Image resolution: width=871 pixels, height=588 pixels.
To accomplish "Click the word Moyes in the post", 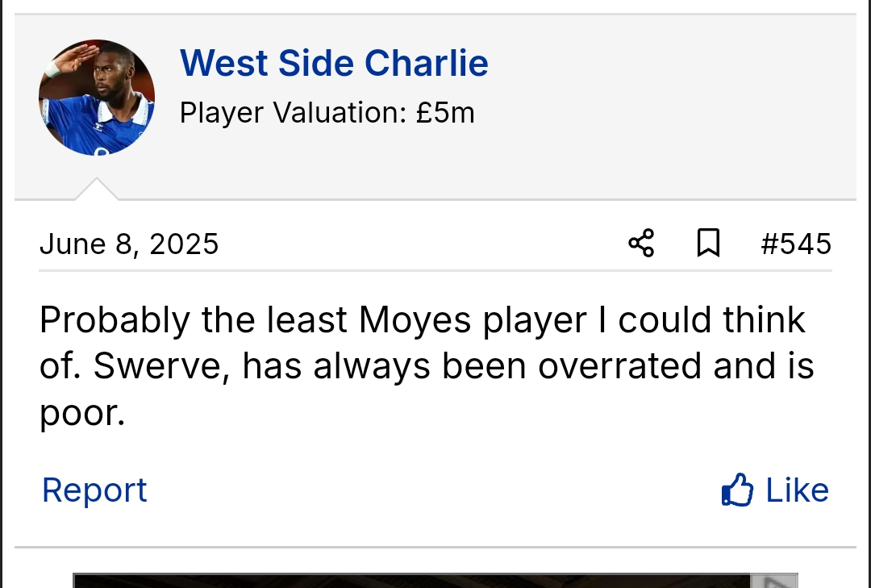I will pos(415,320).
